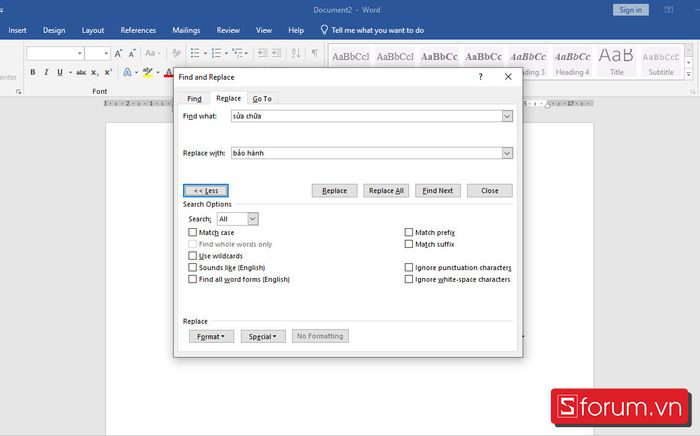700x436 pixels.
Task: Enable Find all word forms checkbox
Action: click(x=192, y=279)
